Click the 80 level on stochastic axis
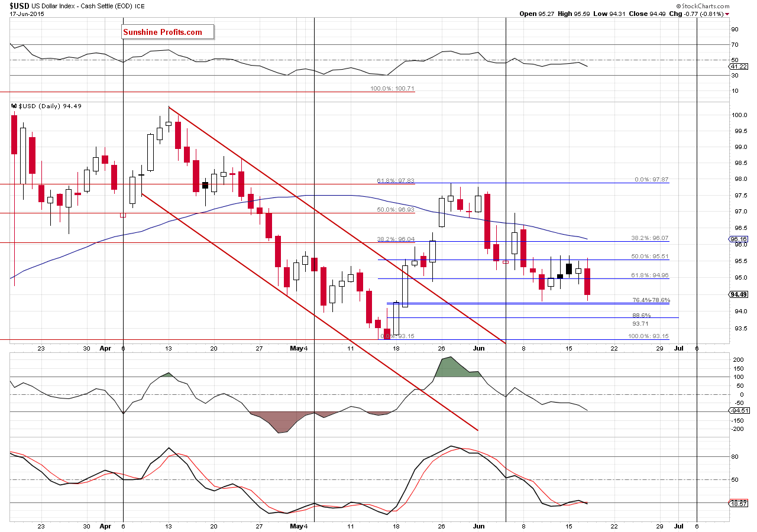The image size is (757, 532). (736, 456)
